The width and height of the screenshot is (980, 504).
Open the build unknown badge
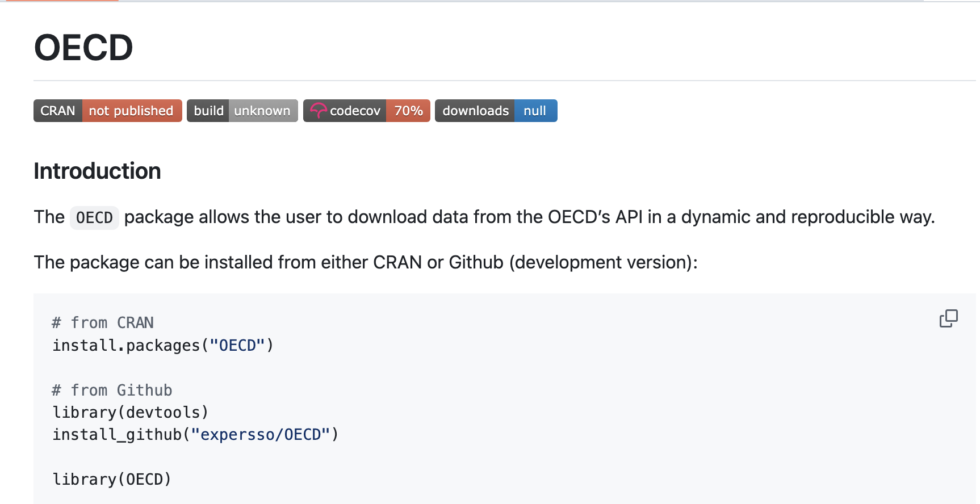(242, 111)
